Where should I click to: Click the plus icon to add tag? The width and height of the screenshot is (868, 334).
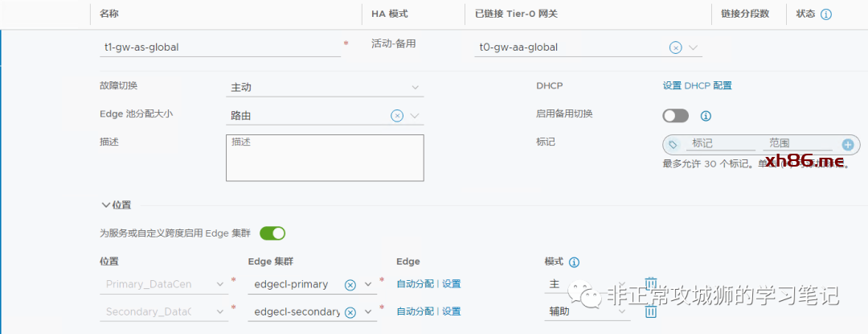point(847,145)
